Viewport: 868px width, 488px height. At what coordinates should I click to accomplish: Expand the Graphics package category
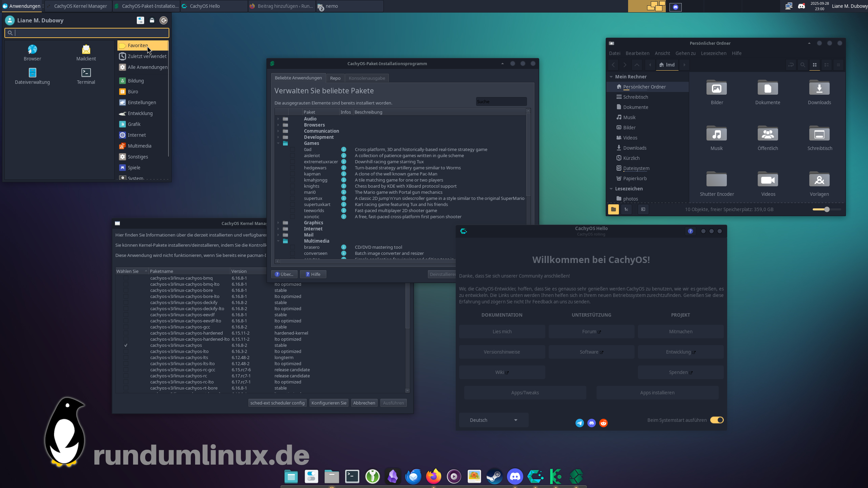278,223
